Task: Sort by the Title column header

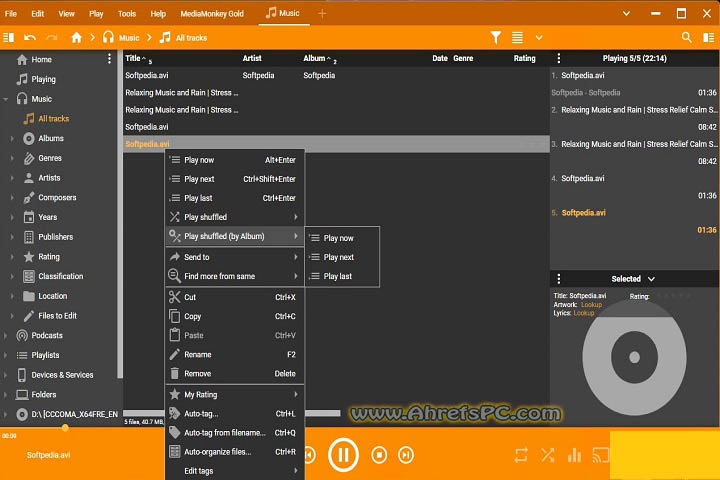Action: point(133,58)
